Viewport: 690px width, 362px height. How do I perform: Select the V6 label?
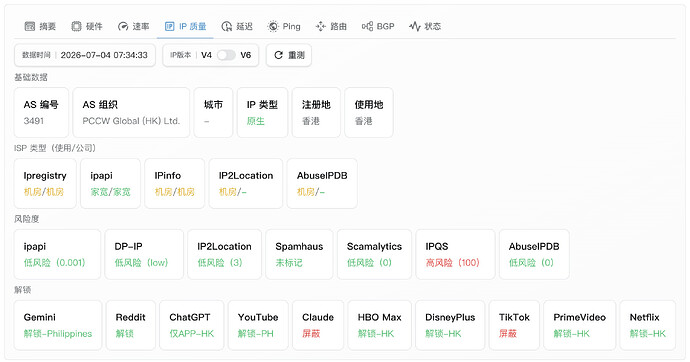(246, 55)
